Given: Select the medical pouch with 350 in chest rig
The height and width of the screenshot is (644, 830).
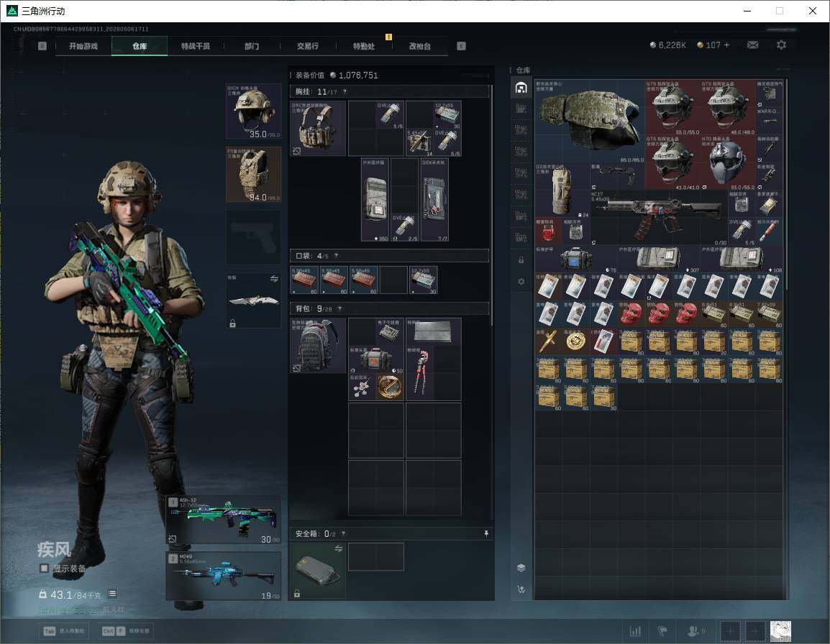Looking at the screenshot, I should click(x=375, y=200).
